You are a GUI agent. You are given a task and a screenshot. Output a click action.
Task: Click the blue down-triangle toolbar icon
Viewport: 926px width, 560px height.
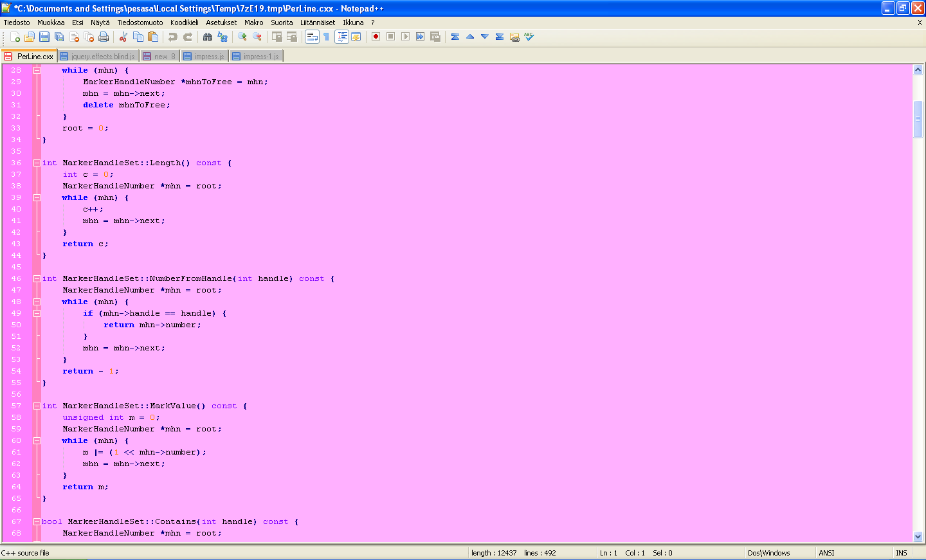[x=485, y=37]
